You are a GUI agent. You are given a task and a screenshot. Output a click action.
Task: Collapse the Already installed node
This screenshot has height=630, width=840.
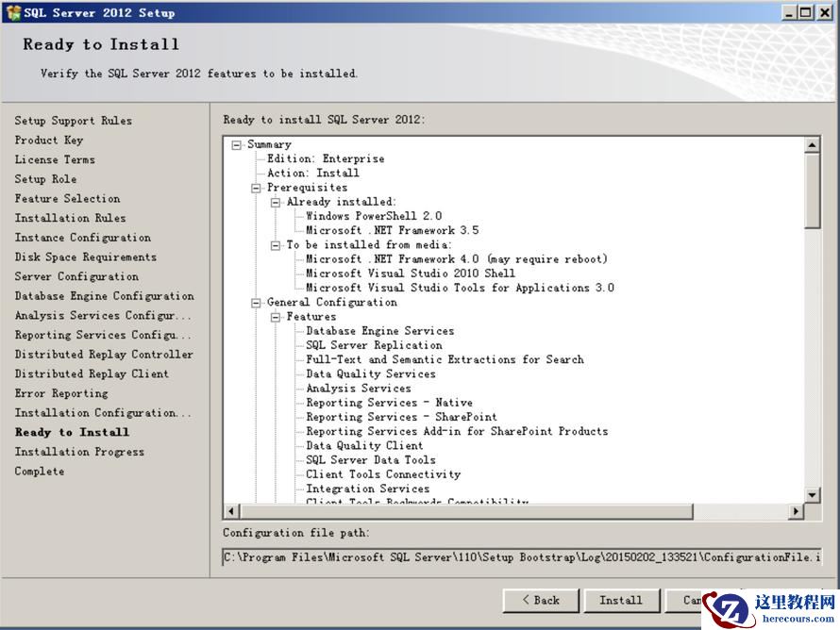point(276,203)
